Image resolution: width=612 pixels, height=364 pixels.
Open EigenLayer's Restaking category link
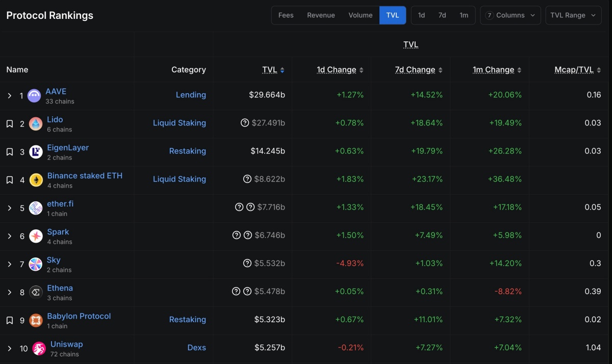click(188, 151)
